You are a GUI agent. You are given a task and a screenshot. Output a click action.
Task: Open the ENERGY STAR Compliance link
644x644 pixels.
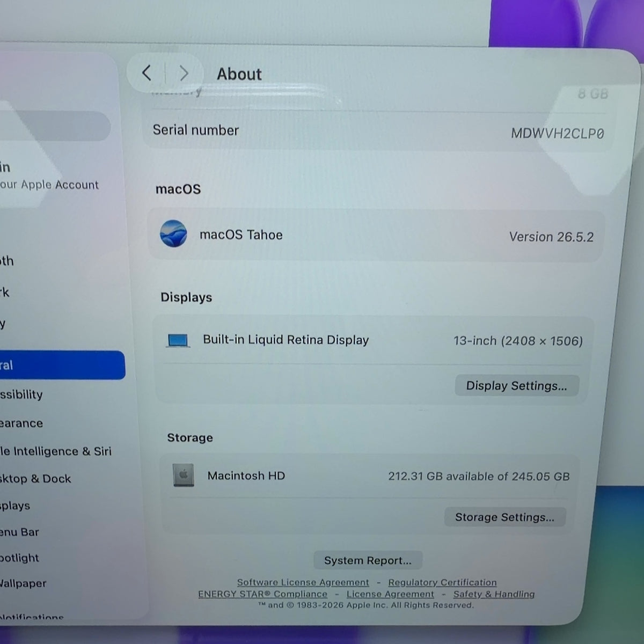(x=262, y=594)
